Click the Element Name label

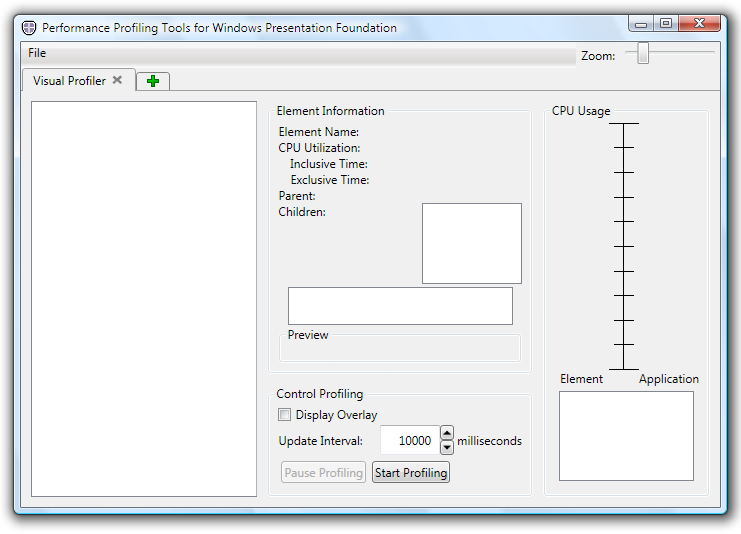(x=319, y=132)
